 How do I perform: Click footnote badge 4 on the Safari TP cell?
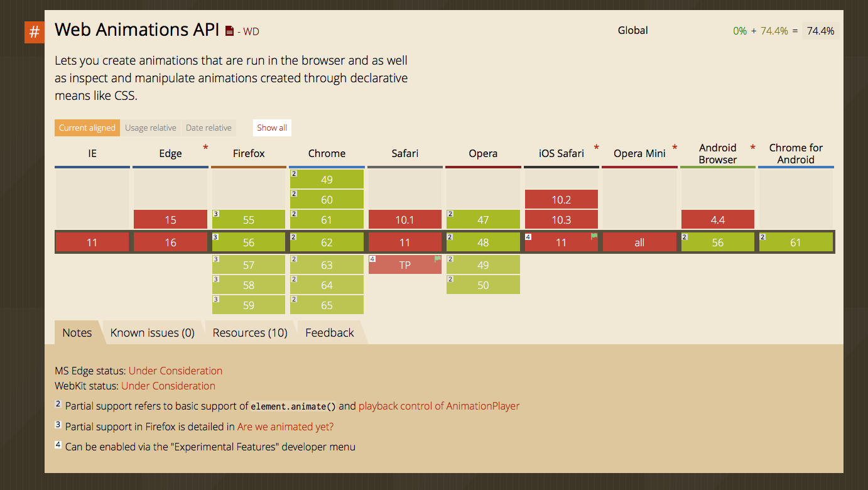(x=372, y=258)
